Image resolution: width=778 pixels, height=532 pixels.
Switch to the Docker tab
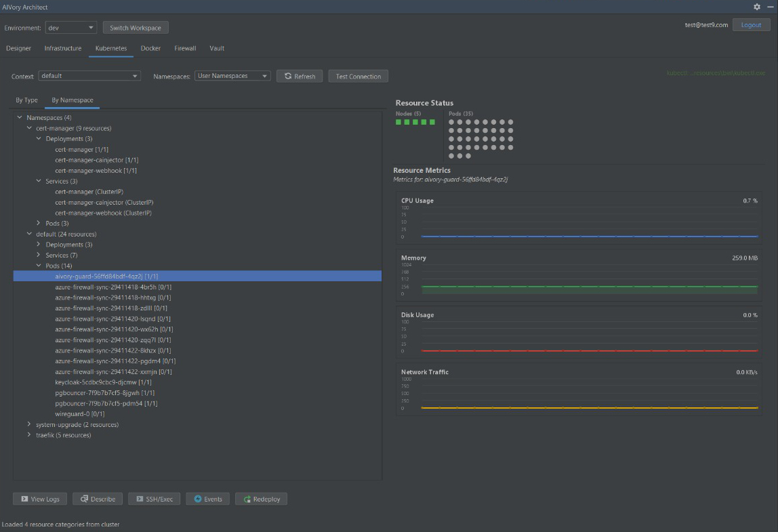point(150,48)
